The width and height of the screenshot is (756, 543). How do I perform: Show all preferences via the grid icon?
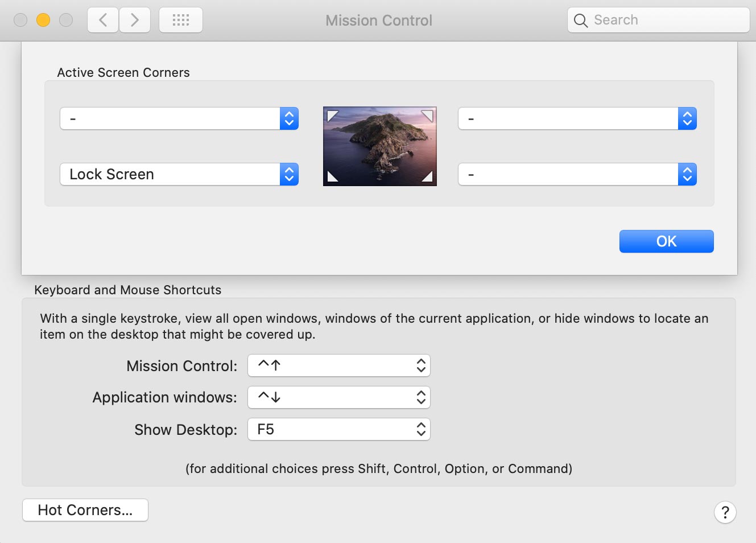pyautogui.click(x=181, y=20)
